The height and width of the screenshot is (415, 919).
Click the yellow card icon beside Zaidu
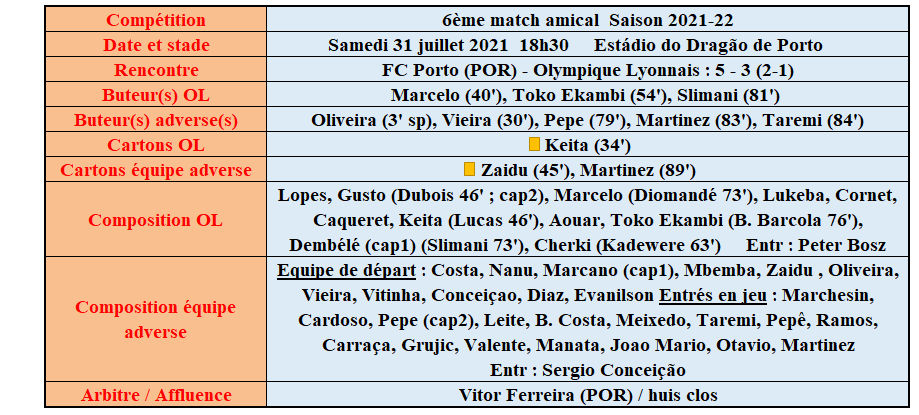(x=469, y=169)
